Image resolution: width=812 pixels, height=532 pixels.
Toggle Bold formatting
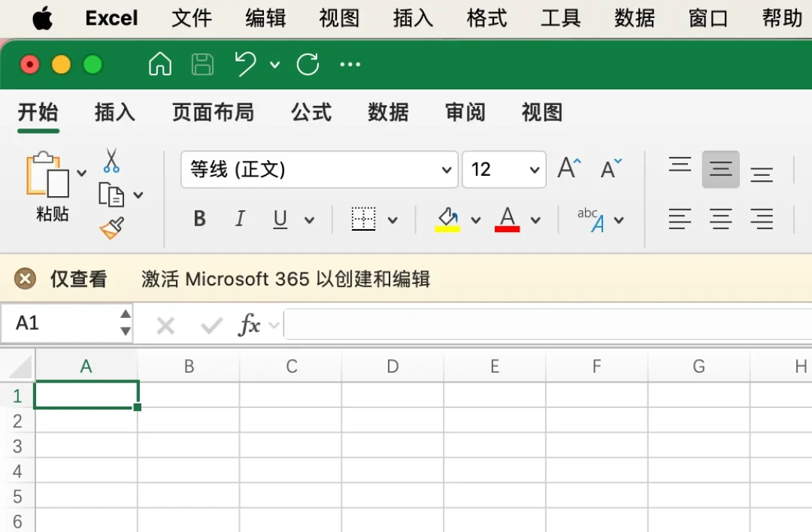199,219
